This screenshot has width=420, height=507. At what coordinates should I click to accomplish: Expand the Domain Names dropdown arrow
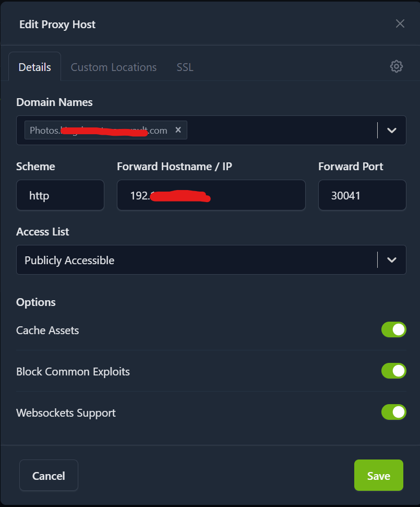click(392, 131)
